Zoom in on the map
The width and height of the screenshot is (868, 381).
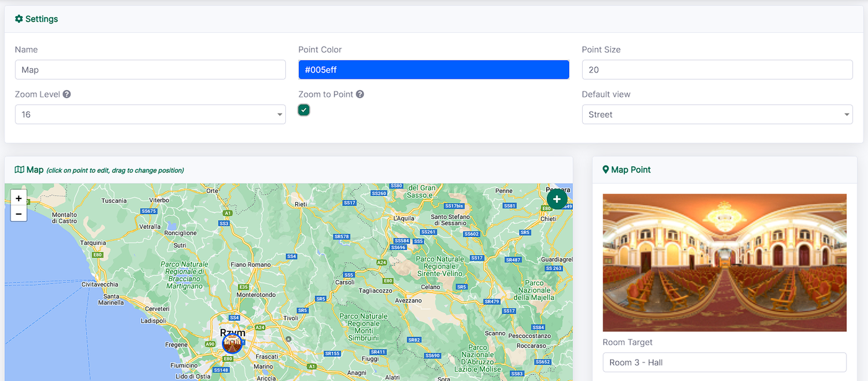[19, 199]
